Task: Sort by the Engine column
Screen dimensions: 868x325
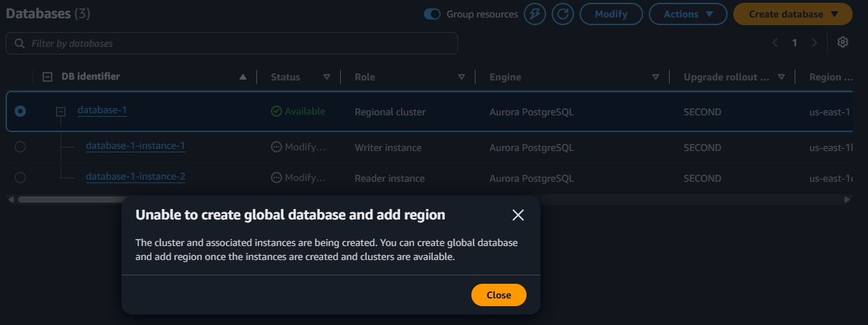Action: pos(656,77)
